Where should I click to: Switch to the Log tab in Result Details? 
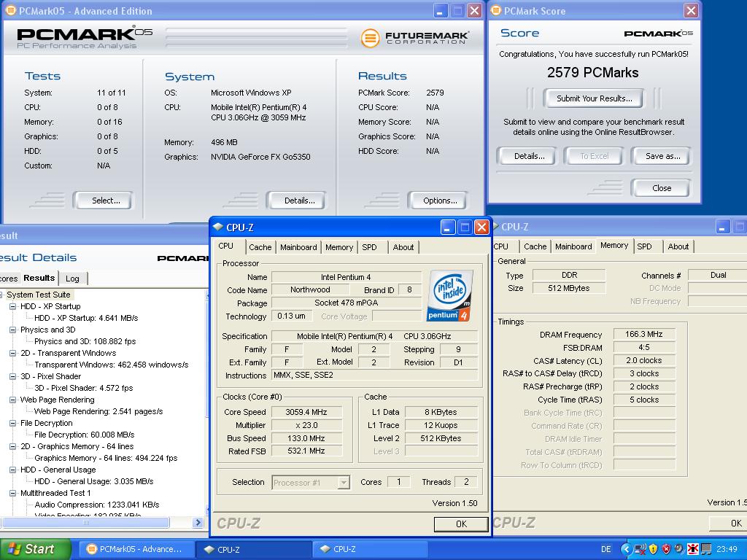[x=72, y=279]
